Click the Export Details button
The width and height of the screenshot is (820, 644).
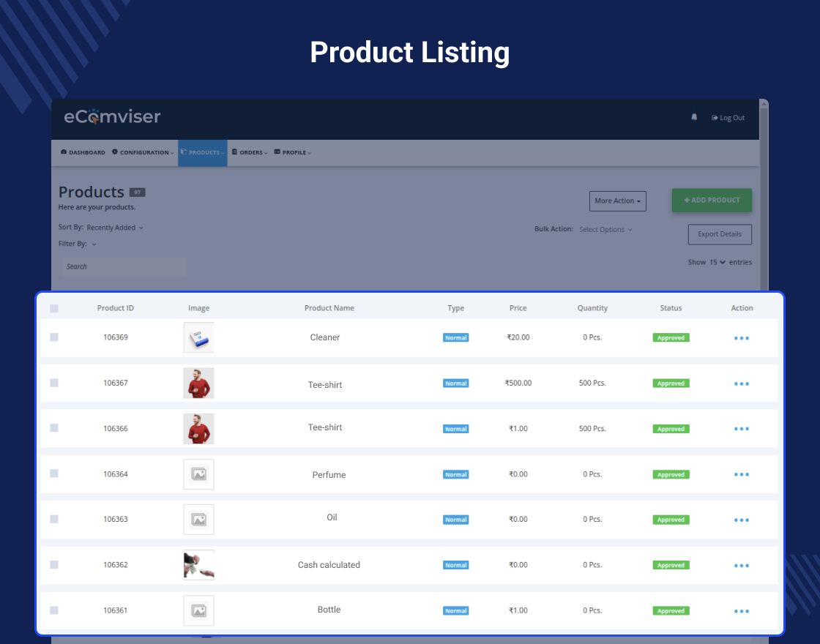[720, 234]
